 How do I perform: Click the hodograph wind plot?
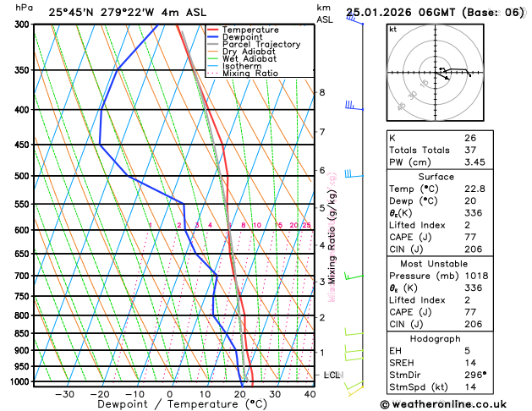pyautogui.click(x=436, y=73)
